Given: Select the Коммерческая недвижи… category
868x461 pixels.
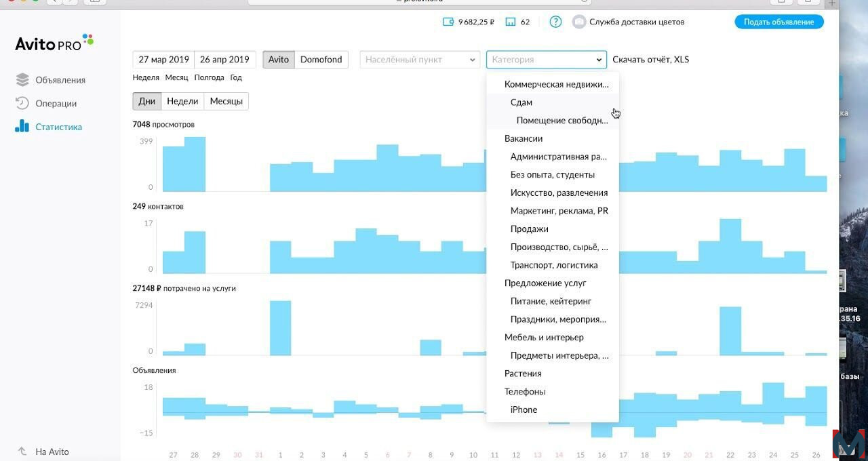Looking at the screenshot, I should (x=553, y=84).
